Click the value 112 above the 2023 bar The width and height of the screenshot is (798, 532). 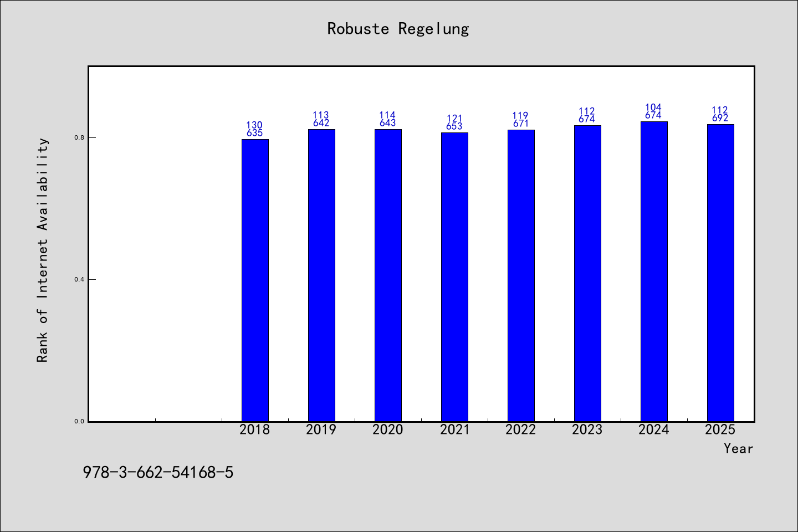tap(587, 111)
